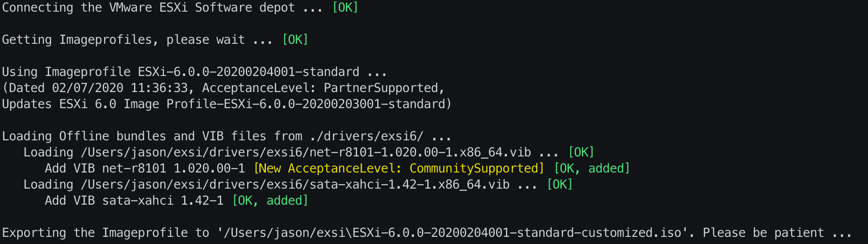Click 'Add VIB net-r8101 1.020.00-1' text
The image size is (868, 244).
point(145,168)
